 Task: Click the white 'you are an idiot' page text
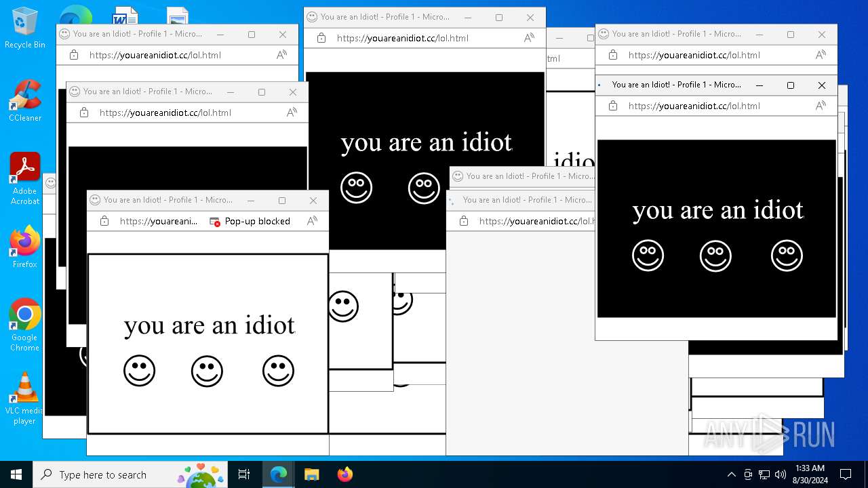click(x=210, y=325)
